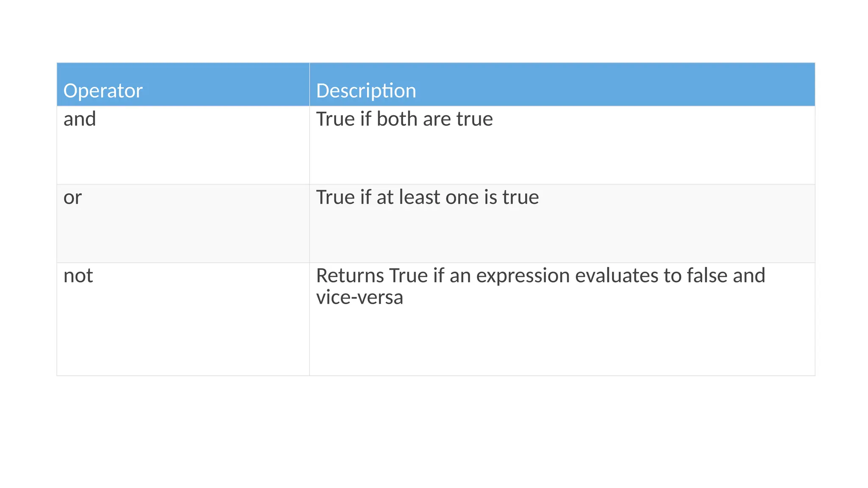Viewport: 868px width, 488px height.
Task: Select the 'not' operator cell
Action: point(78,276)
